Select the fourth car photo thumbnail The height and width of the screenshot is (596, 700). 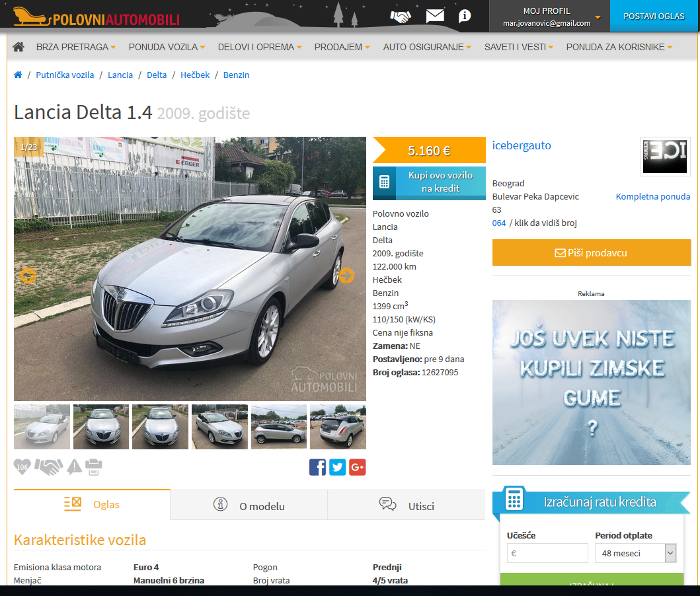pyautogui.click(x=219, y=427)
